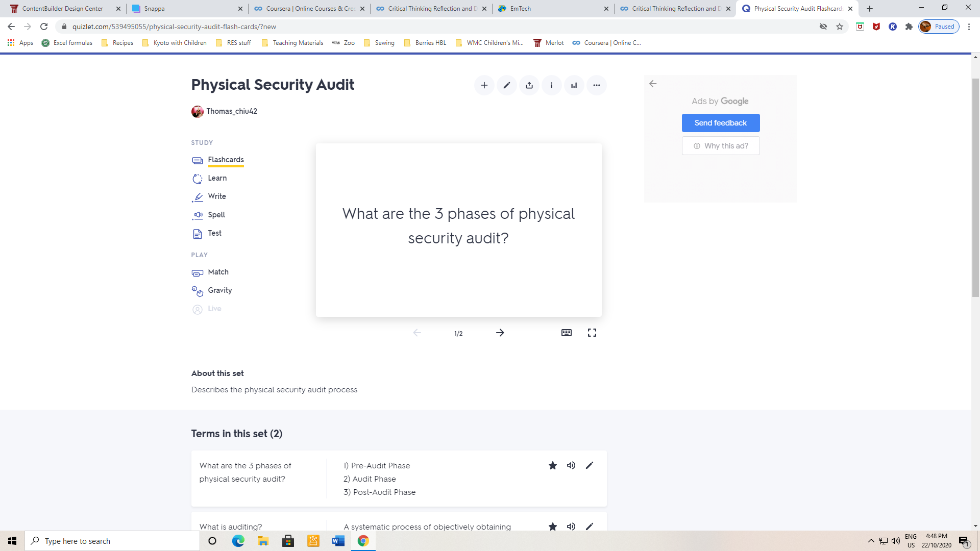Image resolution: width=980 pixels, height=551 pixels.
Task: Open the more options ellipsis menu
Action: pos(596,85)
